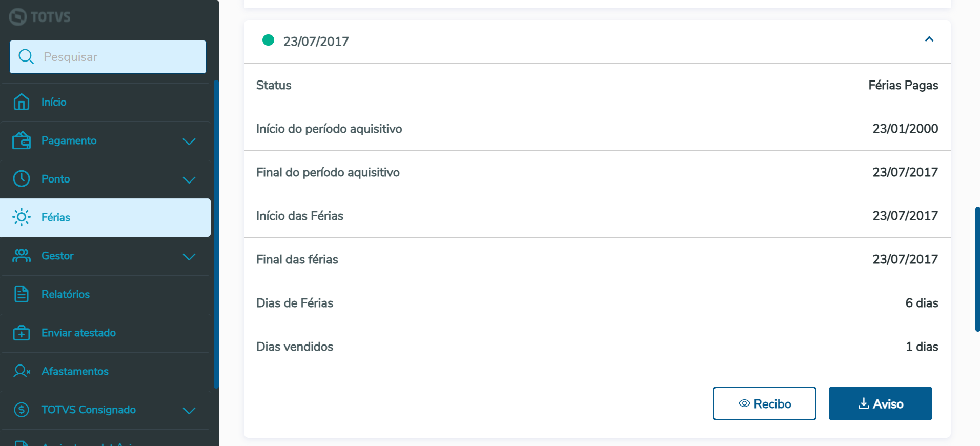Download the Aviso notice
Viewport: 980px width, 446px height.
[880, 403]
